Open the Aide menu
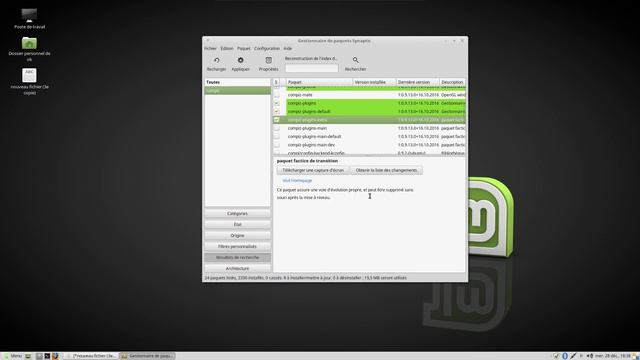Viewport: 640px width, 360px height. coord(288,48)
